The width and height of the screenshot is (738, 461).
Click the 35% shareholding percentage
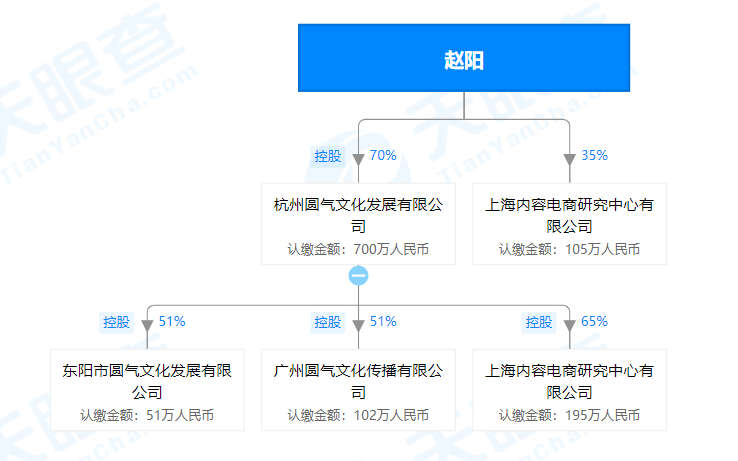coord(594,155)
